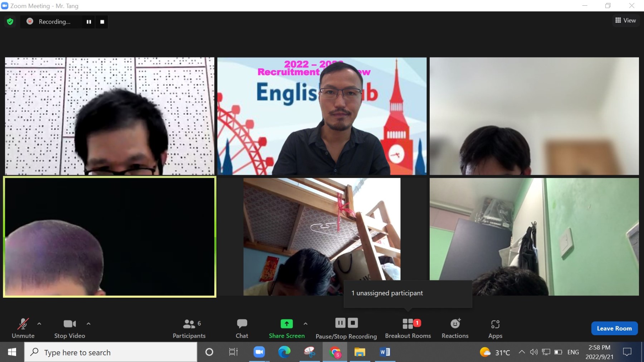Expand video options arrow next to Stop Video
This screenshot has height=362, width=644.
[x=88, y=324]
